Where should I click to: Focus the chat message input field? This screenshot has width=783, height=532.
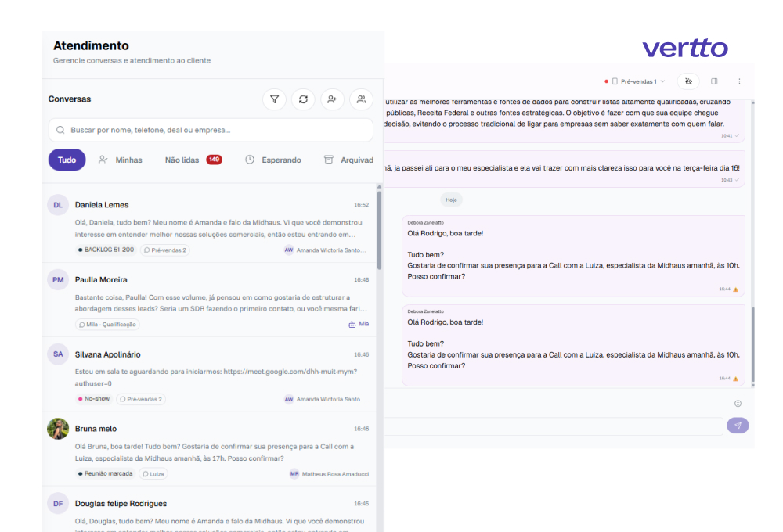coord(554,426)
